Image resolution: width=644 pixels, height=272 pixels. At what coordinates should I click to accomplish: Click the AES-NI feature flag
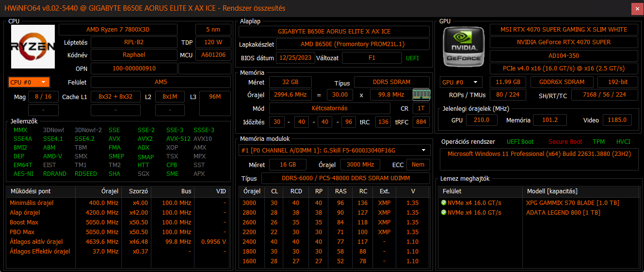(x=23, y=173)
